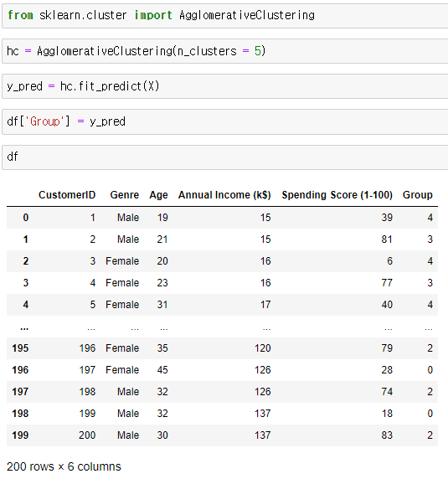Select row index 4 in the dataframe
This screenshot has width=448, height=484.
click(x=26, y=305)
